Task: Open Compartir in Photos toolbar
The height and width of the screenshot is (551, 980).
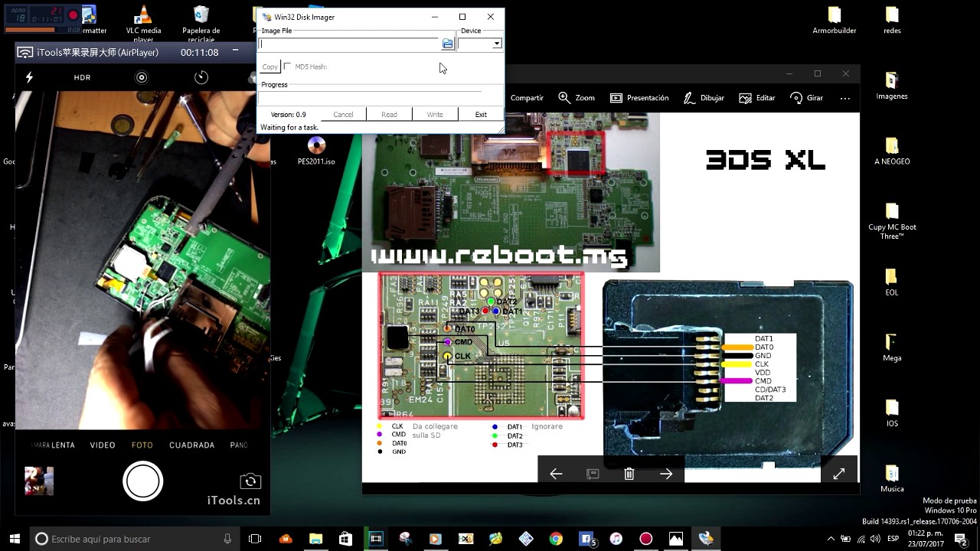Action: 527,98
